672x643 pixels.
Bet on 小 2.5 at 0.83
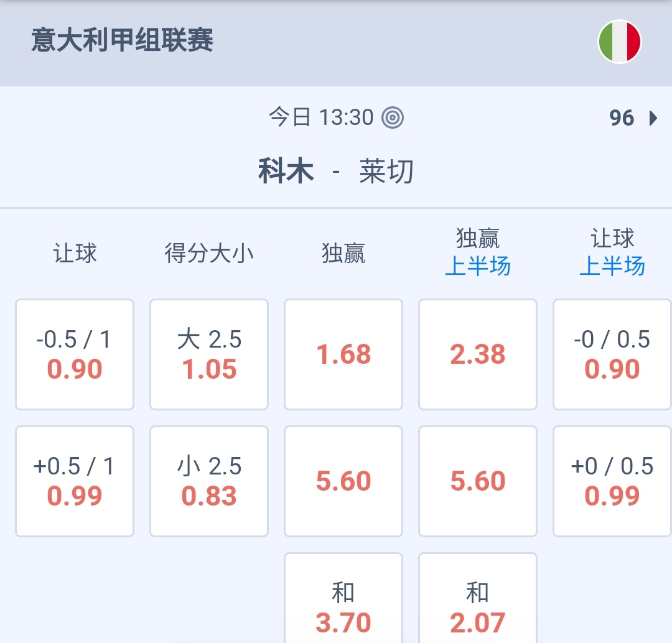point(209,481)
